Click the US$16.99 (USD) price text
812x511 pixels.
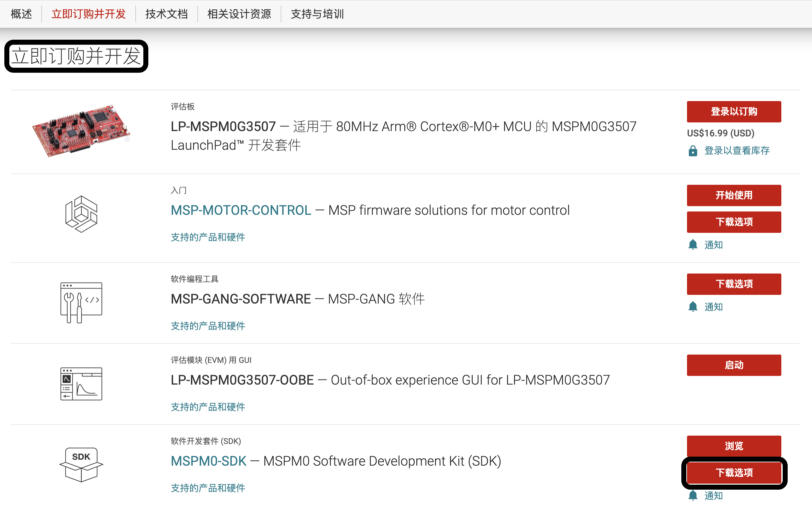[x=721, y=133]
